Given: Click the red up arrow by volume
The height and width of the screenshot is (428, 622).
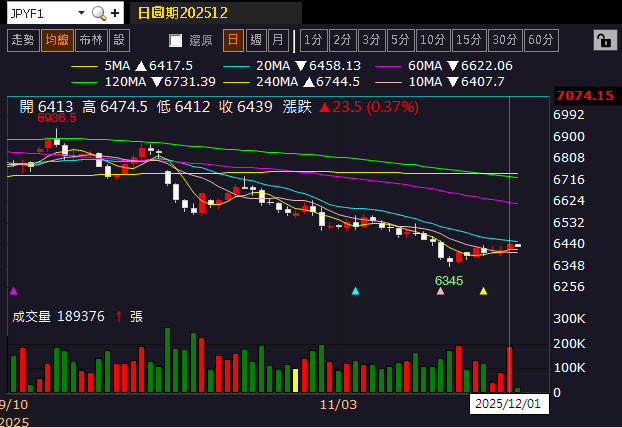Looking at the screenshot, I should pyautogui.click(x=119, y=316).
